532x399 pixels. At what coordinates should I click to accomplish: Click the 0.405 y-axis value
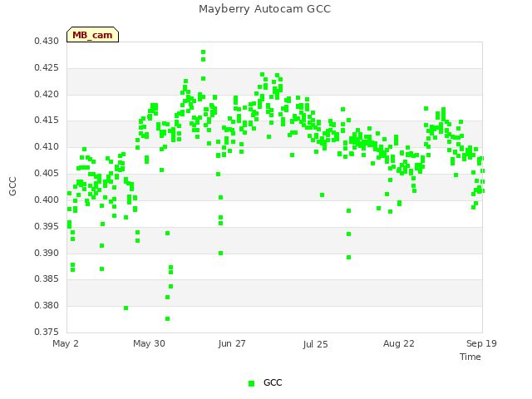click(47, 174)
